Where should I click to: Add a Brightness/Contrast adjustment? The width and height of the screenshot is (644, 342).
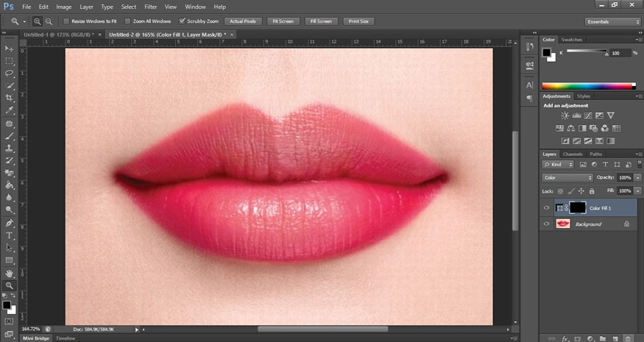click(x=565, y=115)
